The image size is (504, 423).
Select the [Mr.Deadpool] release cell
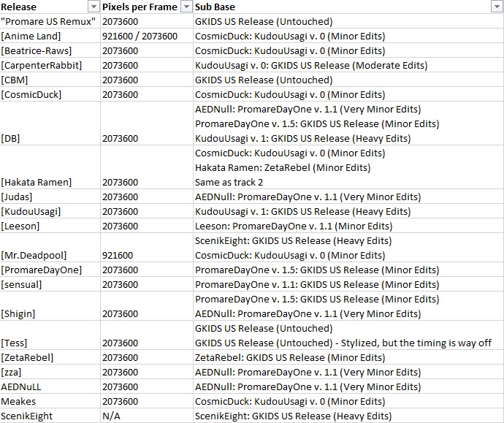tap(50, 248)
